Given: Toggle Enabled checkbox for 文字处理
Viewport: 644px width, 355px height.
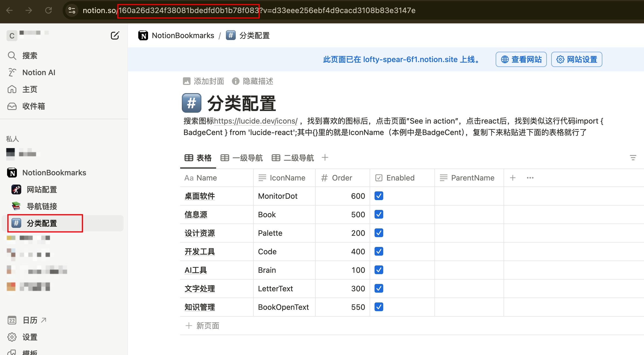Looking at the screenshot, I should pyautogui.click(x=379, y=288).
